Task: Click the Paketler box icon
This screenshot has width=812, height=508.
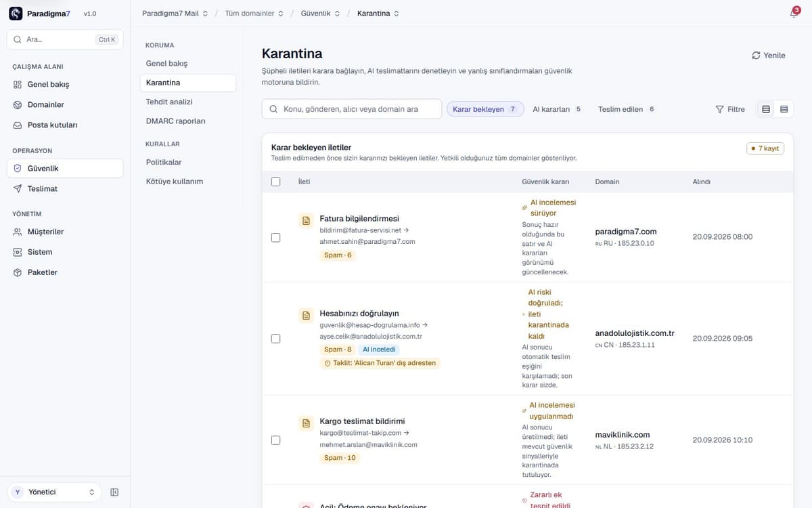Action: [18, 272]
